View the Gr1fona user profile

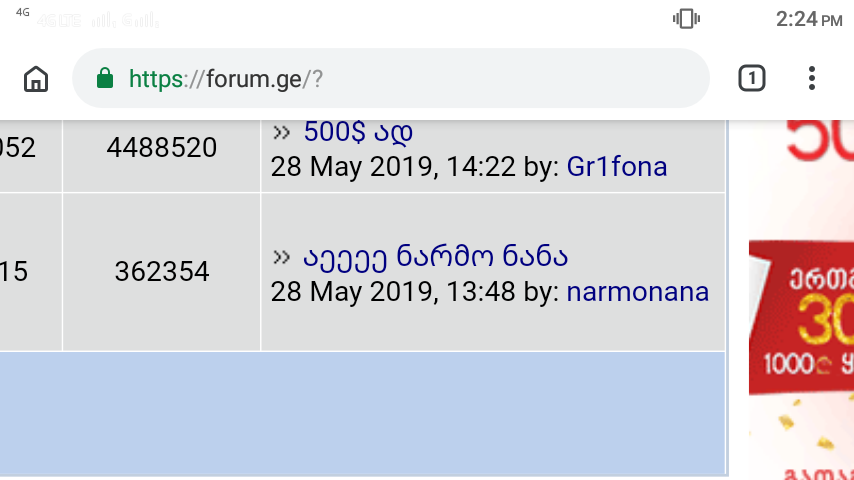pyautogui.click(x=617, y=167)
